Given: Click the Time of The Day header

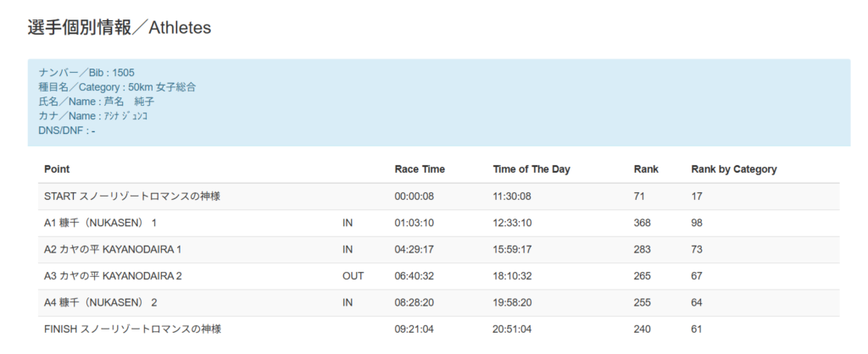Looking at the screenshot, I should pyautogui.click(x=531, y=169).
